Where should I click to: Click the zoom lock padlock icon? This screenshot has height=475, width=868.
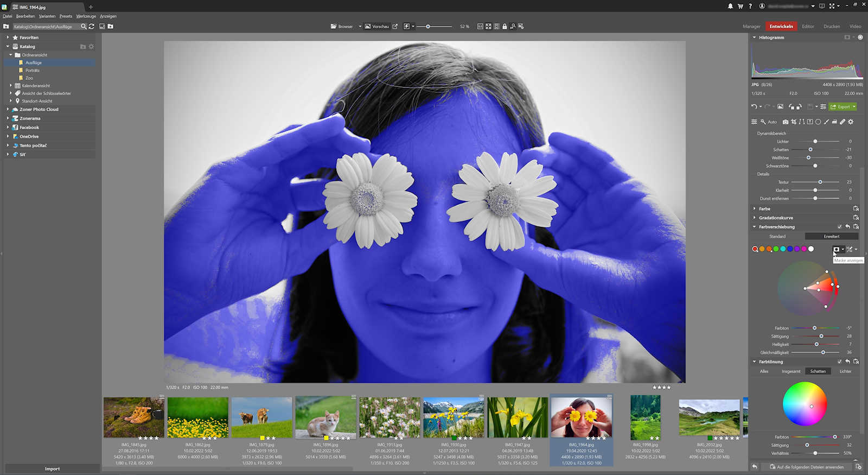[x=505, y=27]
